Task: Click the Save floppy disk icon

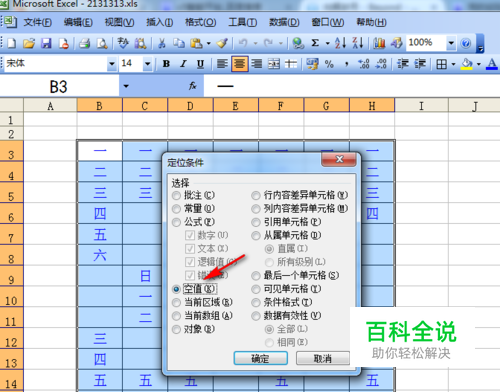Action: tap(46, 43)
